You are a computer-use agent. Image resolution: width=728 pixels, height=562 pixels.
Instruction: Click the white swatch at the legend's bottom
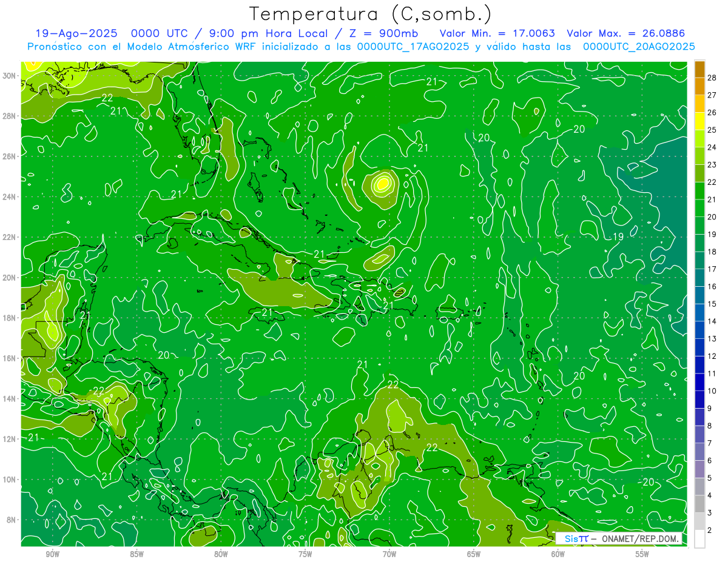(x=699, y=539)
